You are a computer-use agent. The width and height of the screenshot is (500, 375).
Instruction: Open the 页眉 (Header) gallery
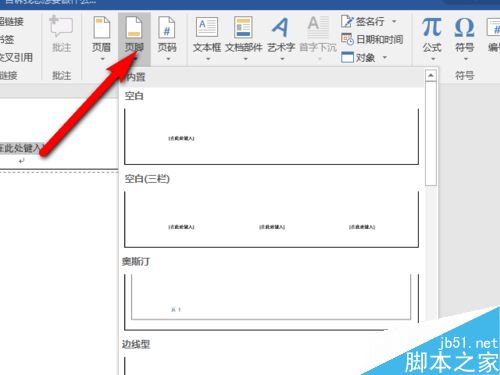[x=101, y=38]
